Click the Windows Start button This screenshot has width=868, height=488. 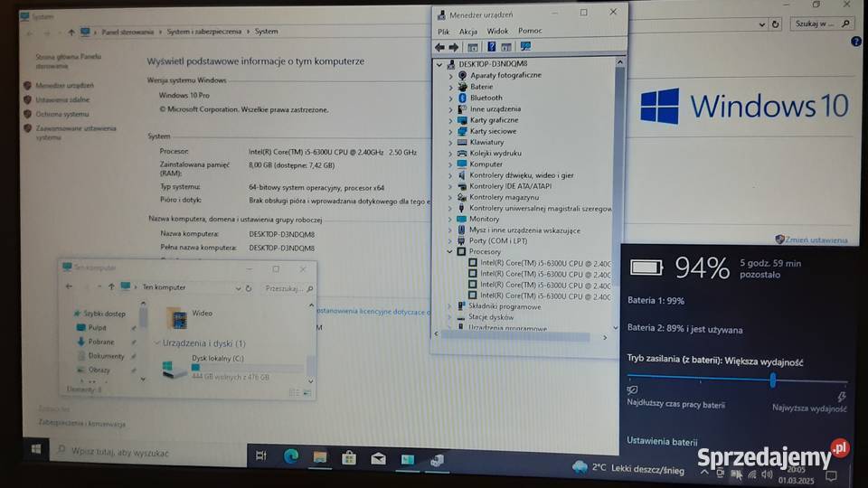36,449
